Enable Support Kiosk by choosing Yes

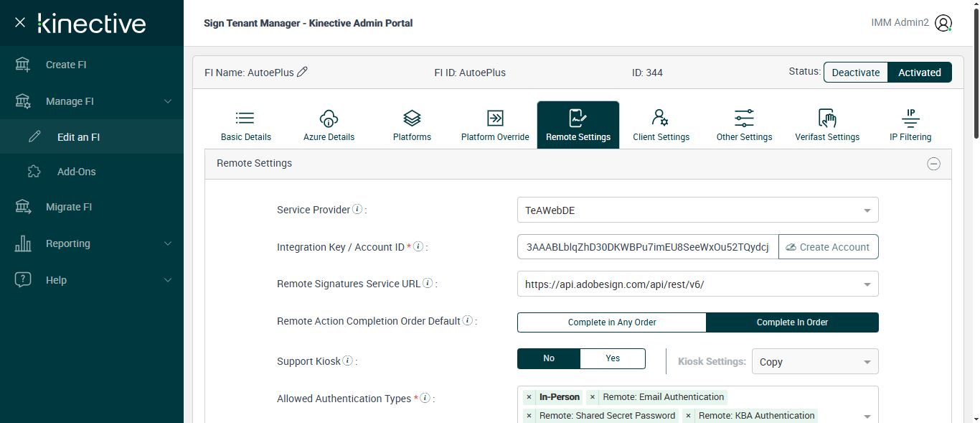pyautogui.click(x=613, y=358)
